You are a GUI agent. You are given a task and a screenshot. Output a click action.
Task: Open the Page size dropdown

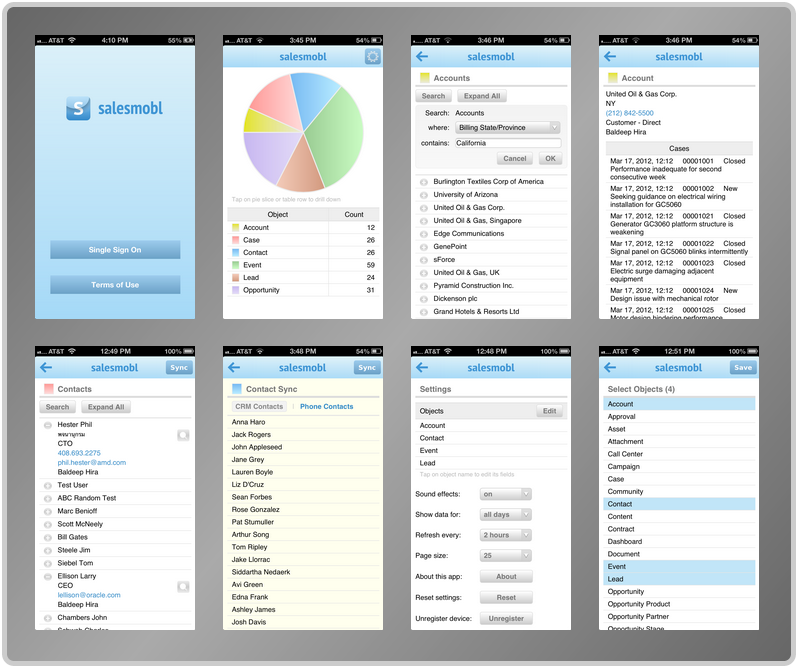coord(506,555)
